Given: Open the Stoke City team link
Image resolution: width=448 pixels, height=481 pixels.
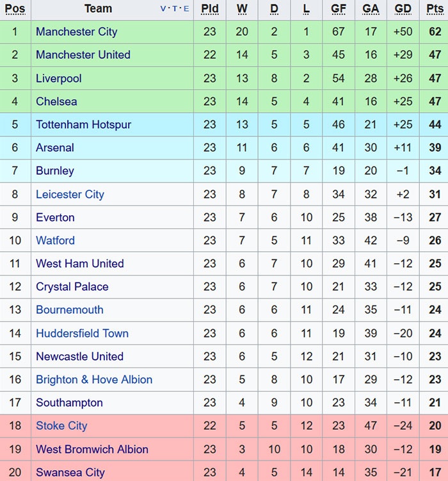Looking at the screenshot, I should click(61, 425).
